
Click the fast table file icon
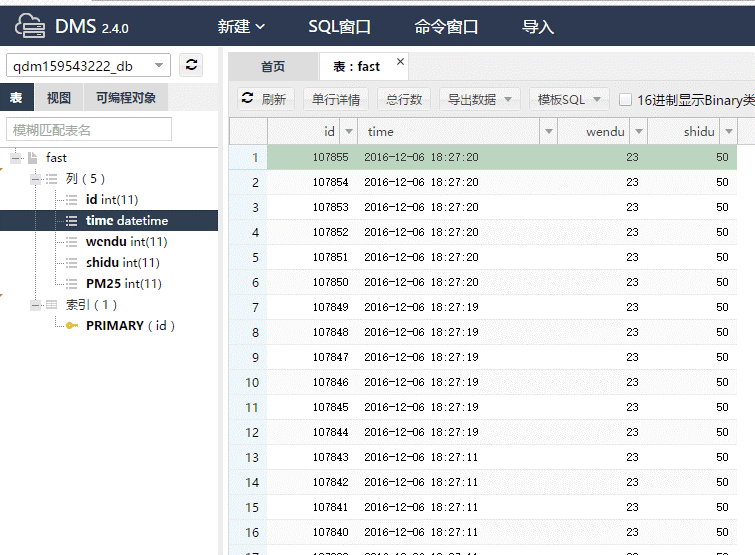[x=32, y=158]
